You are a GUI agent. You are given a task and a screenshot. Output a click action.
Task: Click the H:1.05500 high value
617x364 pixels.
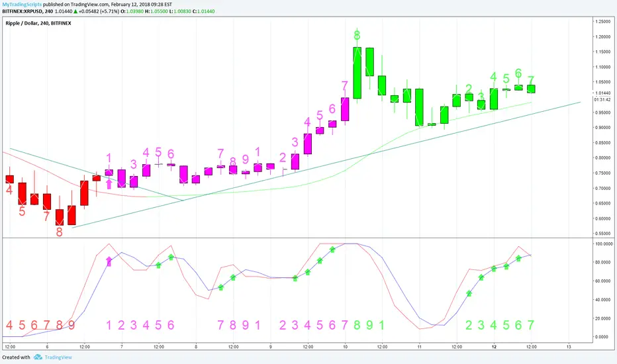(156, 11)
